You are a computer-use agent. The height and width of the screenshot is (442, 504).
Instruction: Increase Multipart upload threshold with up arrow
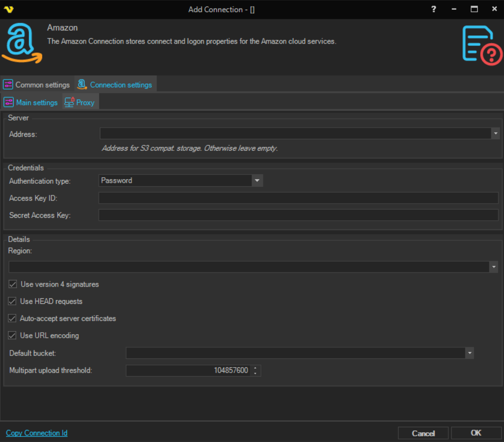coord(255,368)
